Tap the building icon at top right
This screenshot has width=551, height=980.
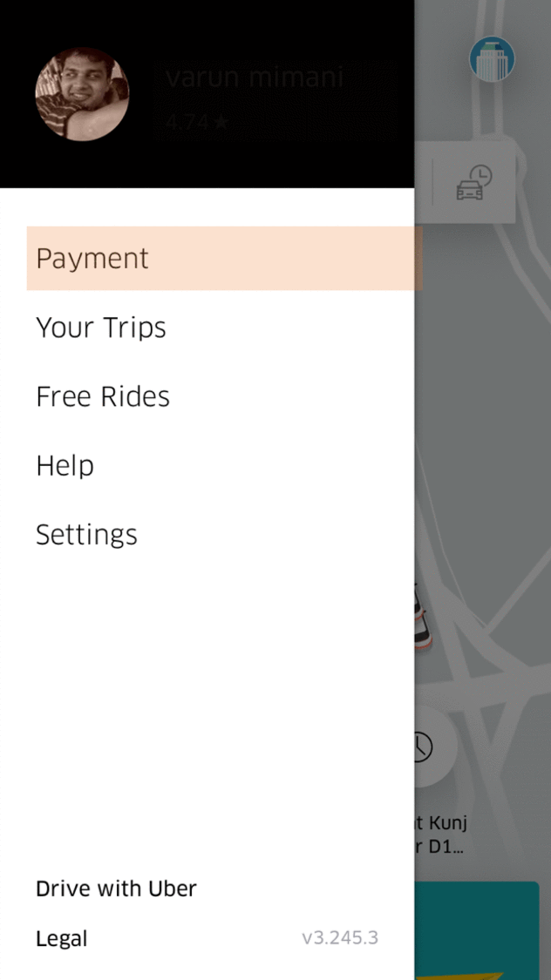[492, 59]
